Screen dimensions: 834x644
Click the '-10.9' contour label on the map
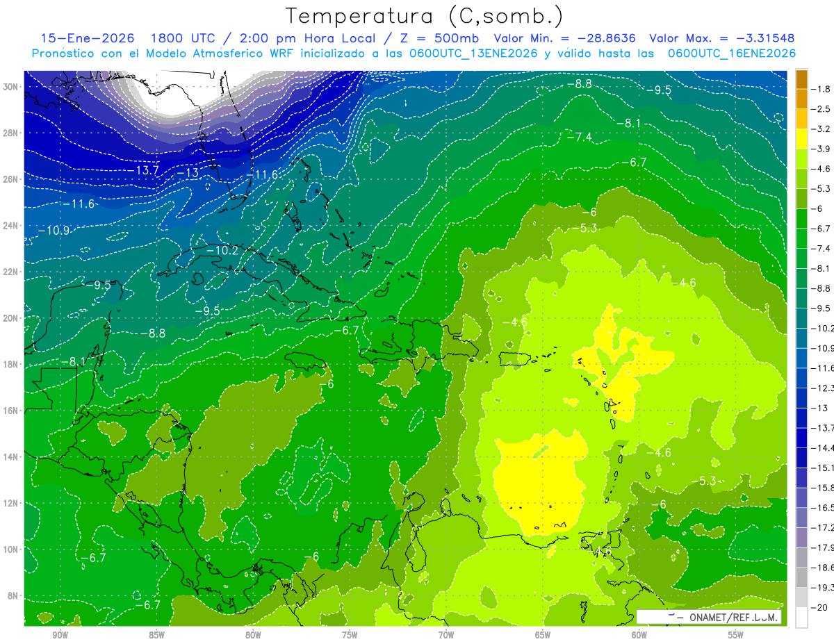[x=54, y=230]
